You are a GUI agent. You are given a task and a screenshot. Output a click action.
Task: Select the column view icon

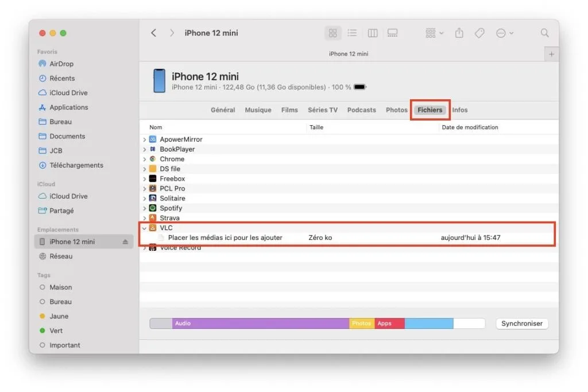pos(373,33)
